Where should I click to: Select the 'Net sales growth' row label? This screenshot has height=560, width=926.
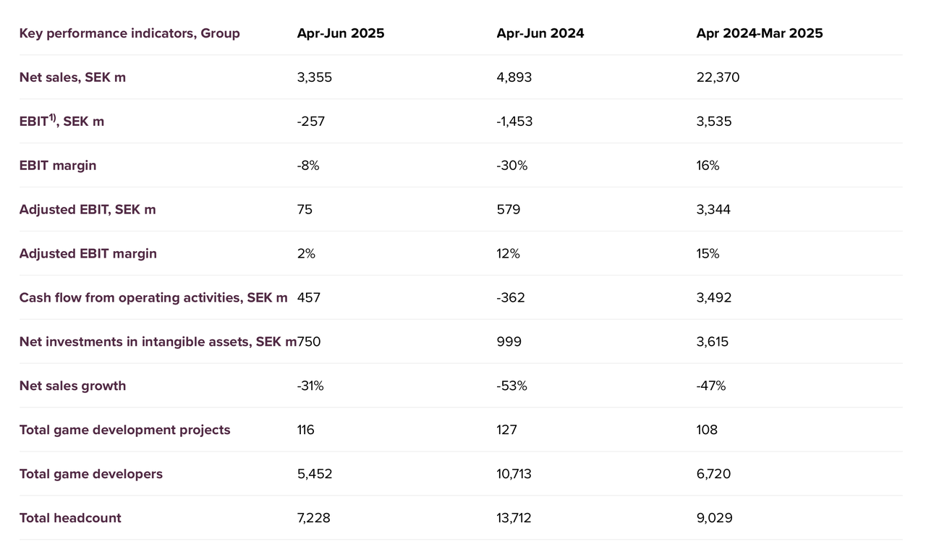click(x=72, y=386)
